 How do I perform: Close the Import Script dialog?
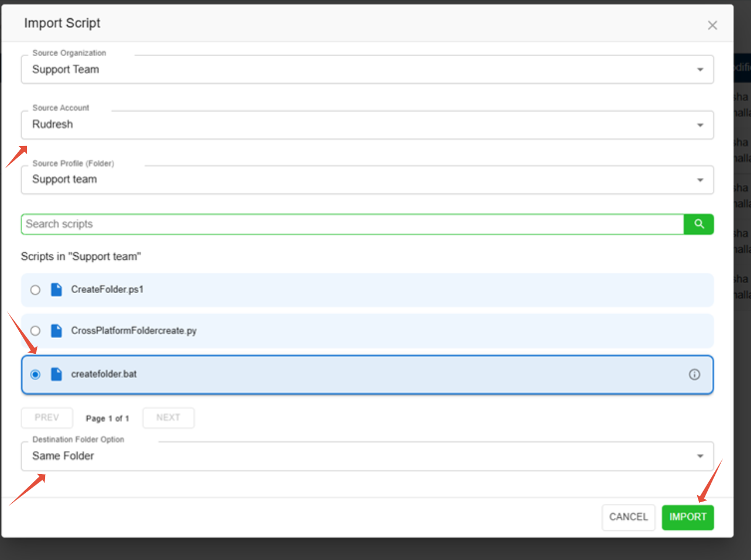712,25
